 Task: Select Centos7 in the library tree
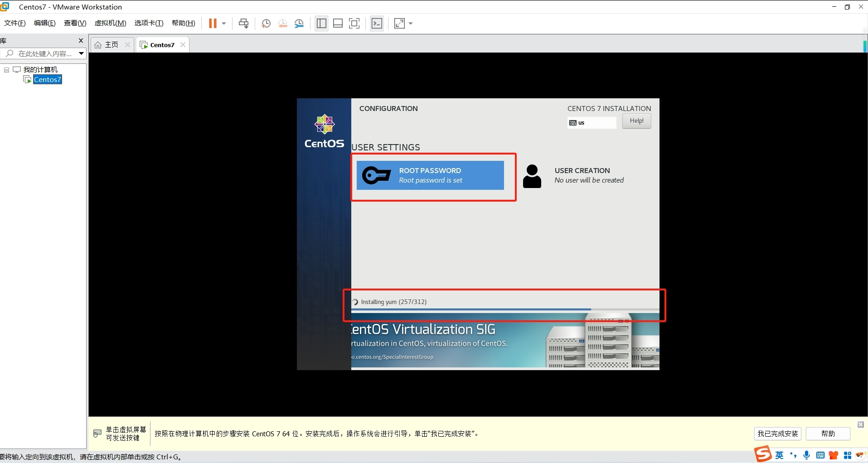47,80
